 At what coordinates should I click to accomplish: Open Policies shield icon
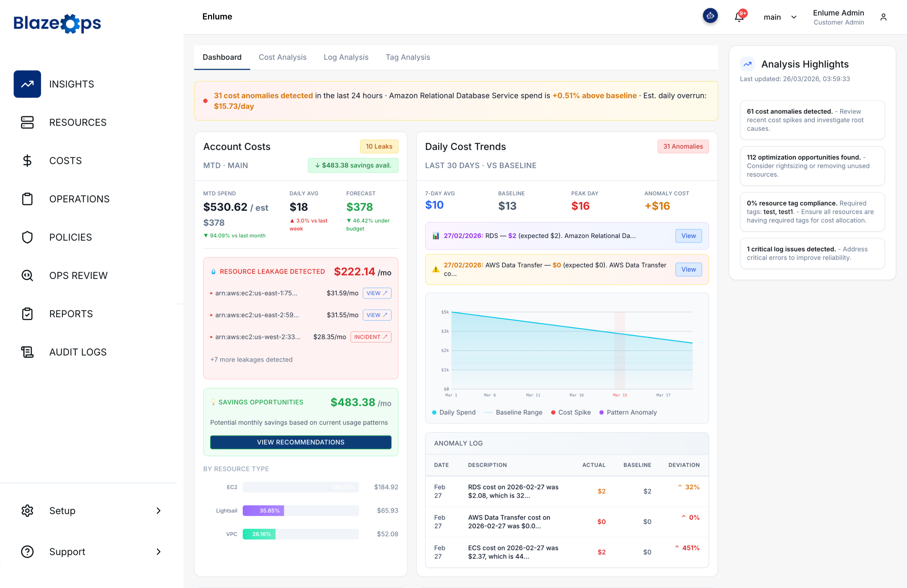coord(27,237)
